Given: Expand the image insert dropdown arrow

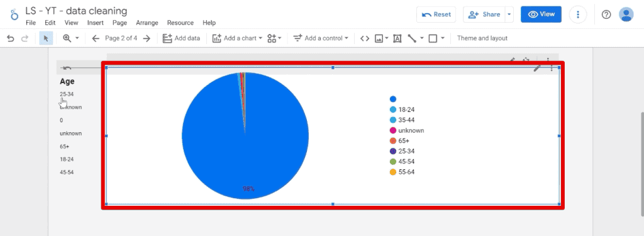Looking at the screenshot, I should [x=387, y=38].
